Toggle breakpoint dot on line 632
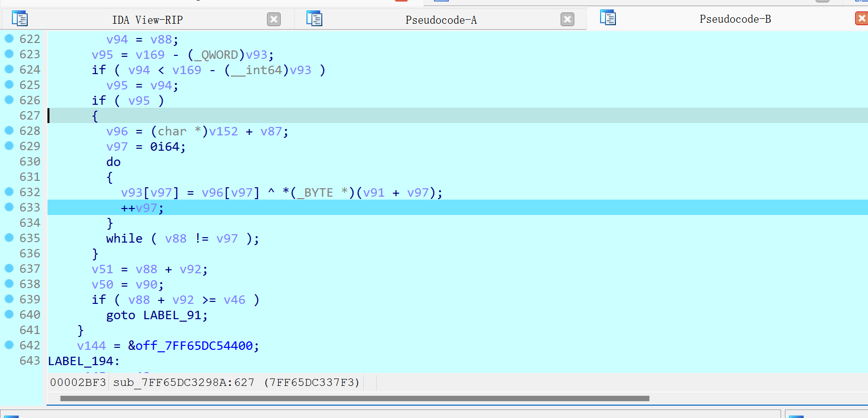The width and height of the screenshot is (868, 418). tap(9, 192)
